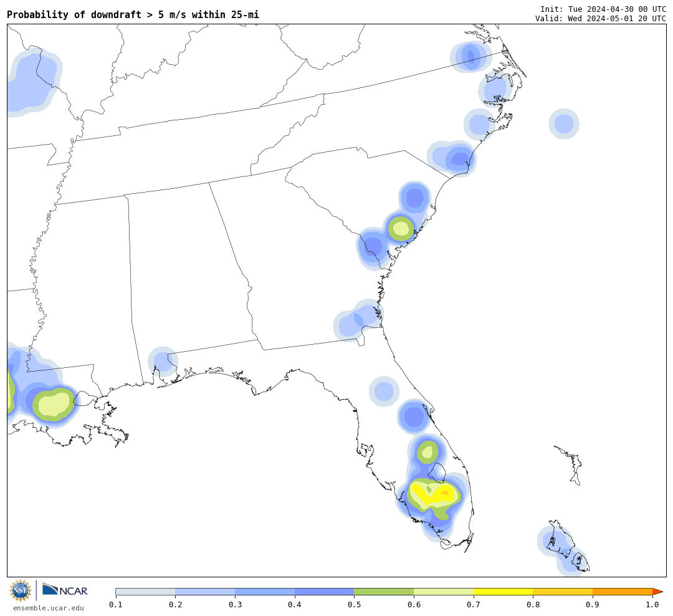Click the 0.8-0.9 gold colorbar segment
Screen dimensions: 673x616
coord(563,592)
